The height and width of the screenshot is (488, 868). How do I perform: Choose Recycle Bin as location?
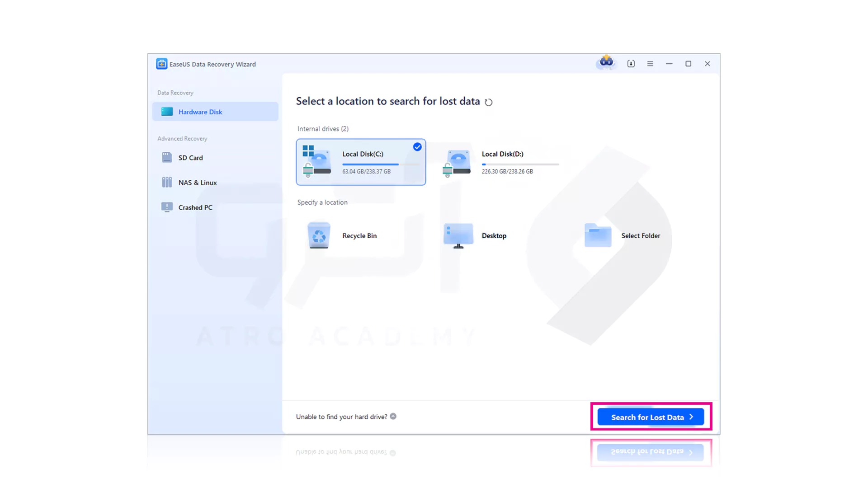pyautogui.click(x=359, y=236)
